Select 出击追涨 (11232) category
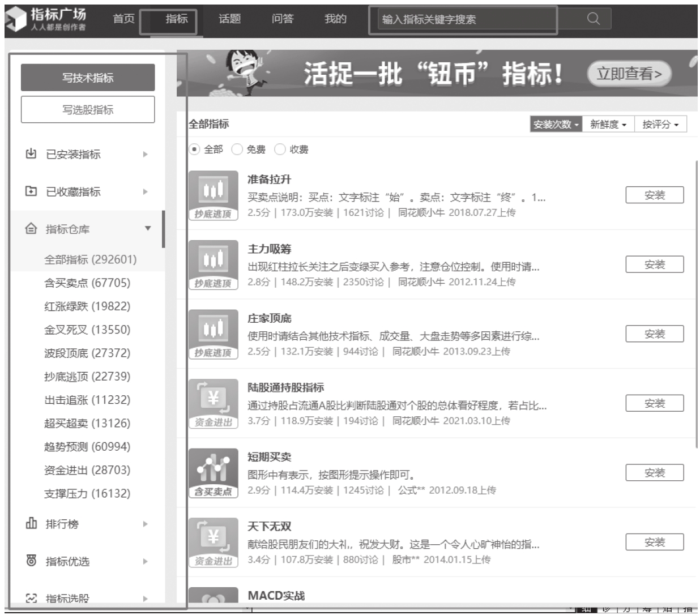Viewport: 700px width, 615px height. point(87,400)
